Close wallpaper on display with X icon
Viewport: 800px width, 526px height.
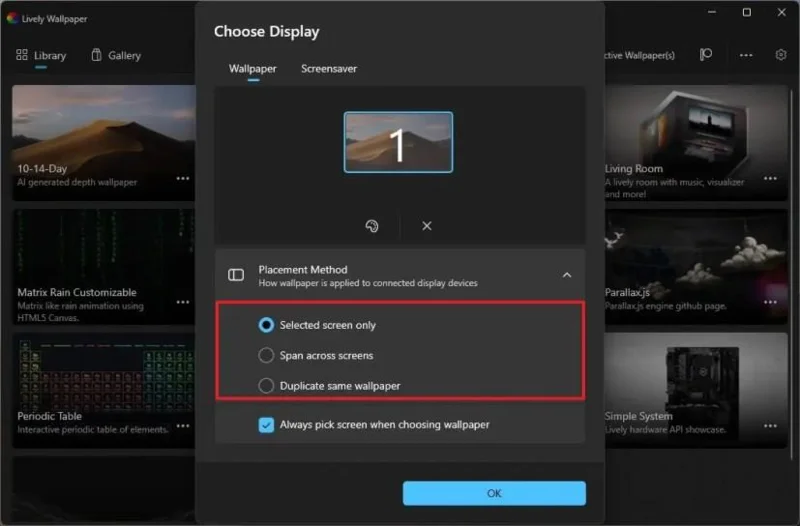click(x=427, y=226)
